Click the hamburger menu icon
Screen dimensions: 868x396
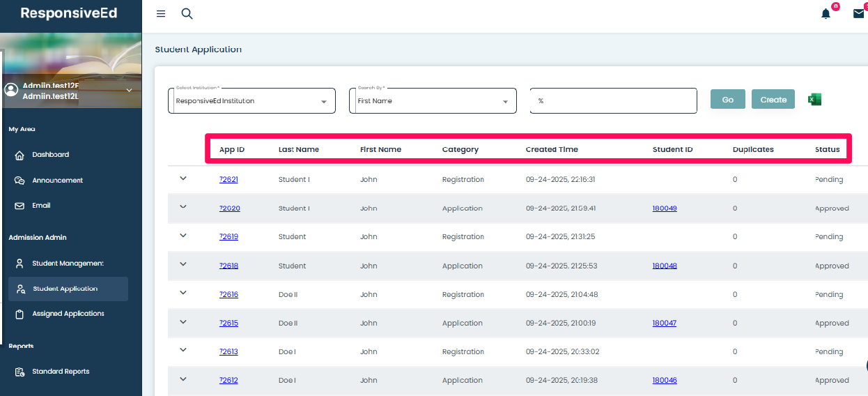tap(161, 14)
